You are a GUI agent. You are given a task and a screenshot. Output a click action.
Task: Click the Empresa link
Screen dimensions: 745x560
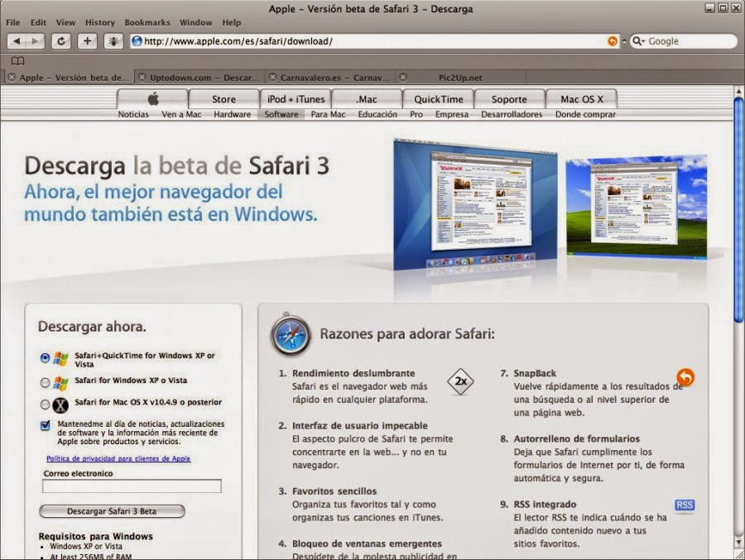(x=452, y=114)
